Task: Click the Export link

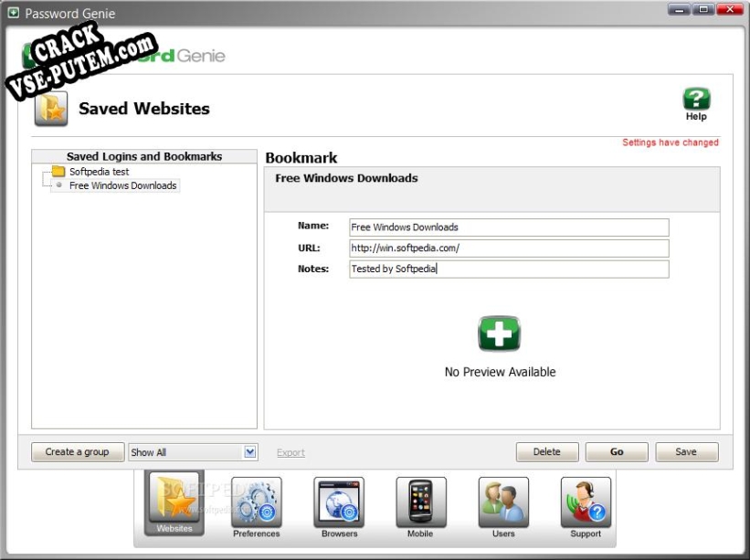Action: click(x=290, y=453)
